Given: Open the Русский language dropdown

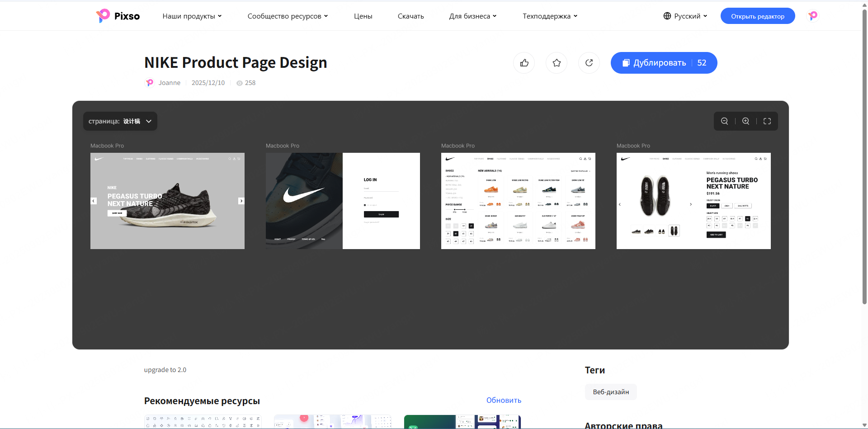Looking at the screenshot, I should (685, 16).
